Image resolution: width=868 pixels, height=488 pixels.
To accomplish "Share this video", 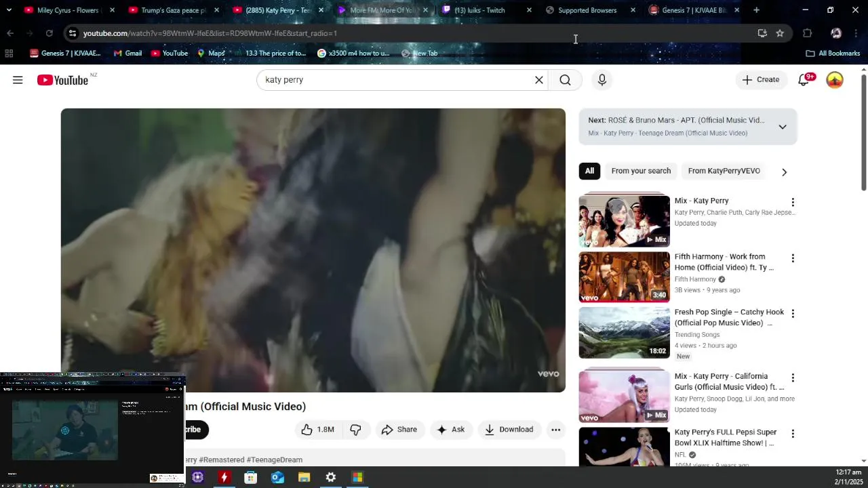I will (399, 430).
